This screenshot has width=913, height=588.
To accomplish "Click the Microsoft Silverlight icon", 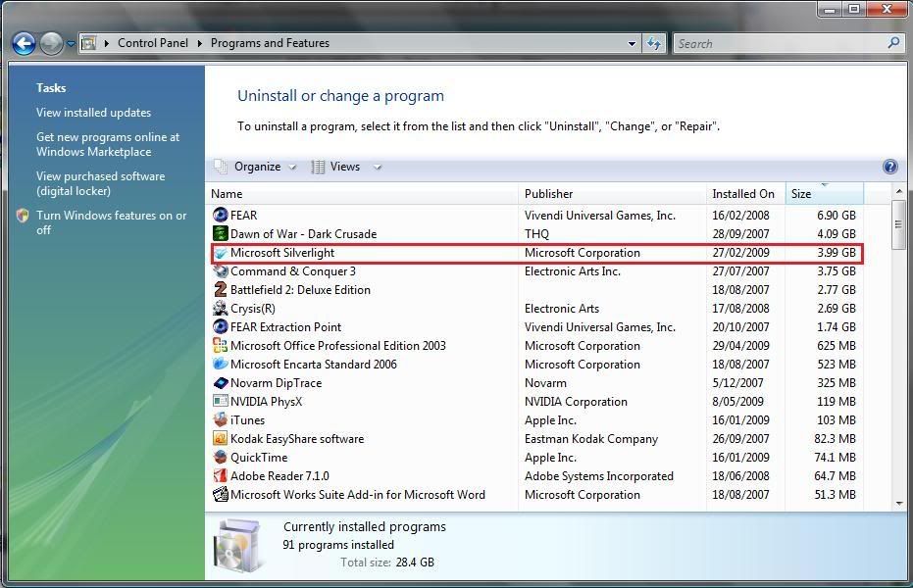I will pos(220,253).
